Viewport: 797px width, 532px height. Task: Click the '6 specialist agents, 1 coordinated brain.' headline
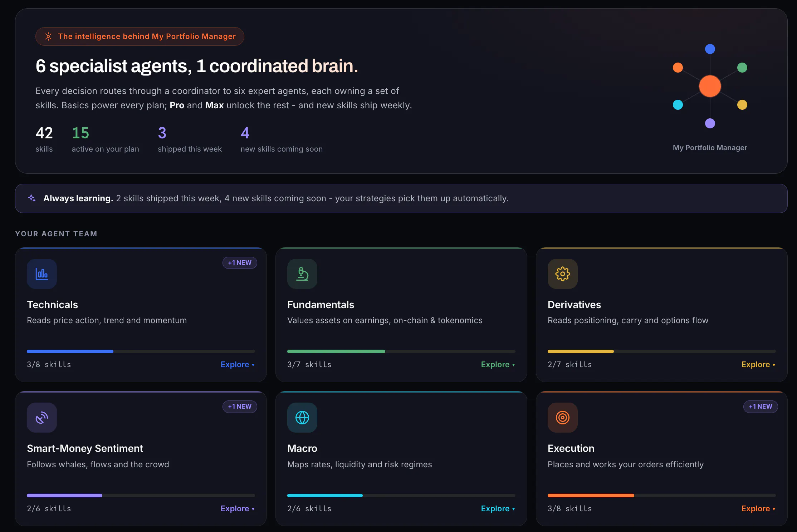[197, 66]
